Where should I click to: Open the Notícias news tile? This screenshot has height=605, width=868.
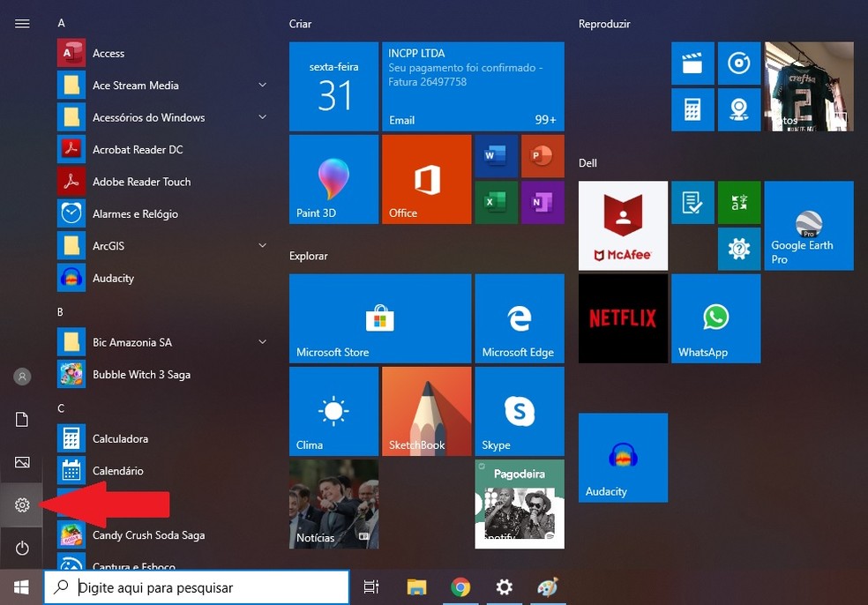tap(333, 504)
